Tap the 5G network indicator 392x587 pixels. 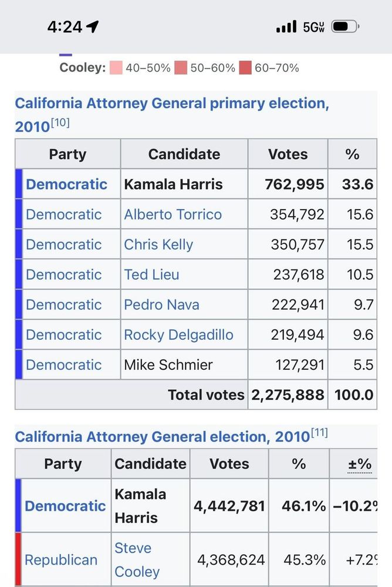pos(314,27)
